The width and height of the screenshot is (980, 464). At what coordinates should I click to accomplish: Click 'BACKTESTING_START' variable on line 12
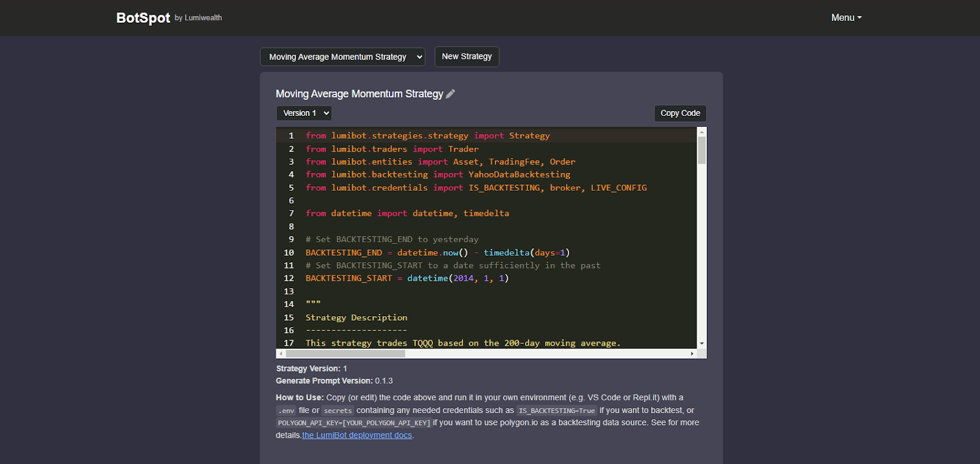click(349, 278)
